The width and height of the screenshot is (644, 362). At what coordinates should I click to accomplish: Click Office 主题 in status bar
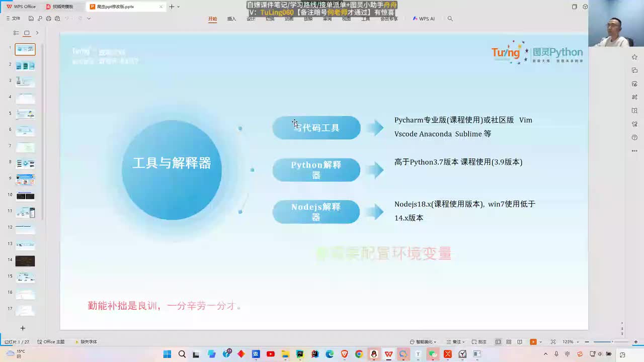(51, 342)
